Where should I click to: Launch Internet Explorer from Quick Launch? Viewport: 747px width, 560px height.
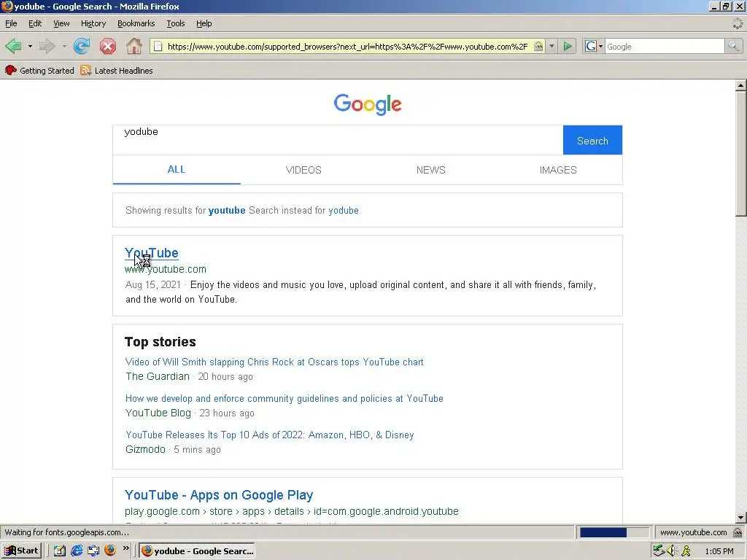[76, 551]
